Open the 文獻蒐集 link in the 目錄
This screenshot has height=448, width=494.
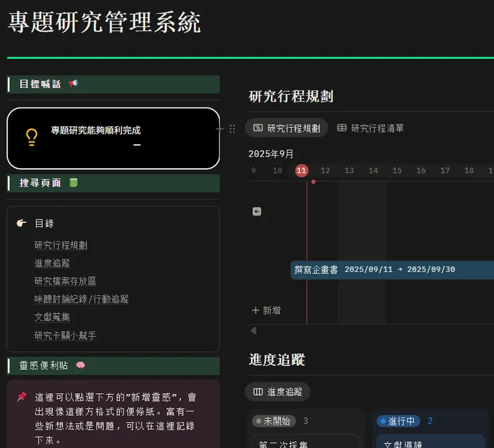(x=52, y=317)
